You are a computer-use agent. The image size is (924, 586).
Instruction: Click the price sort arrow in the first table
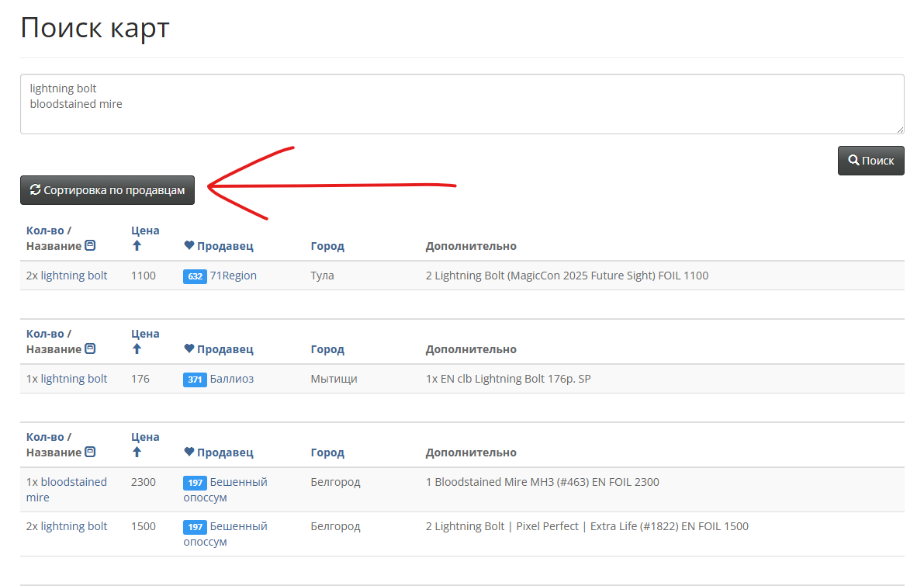pyautogui.click(x=137, y=246)
